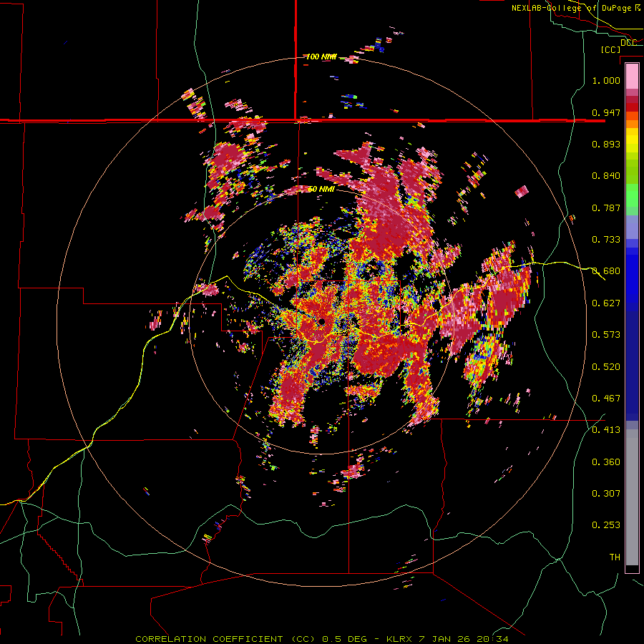
Task: Select the 0.573 scale value
Action: tap(606, 334)
